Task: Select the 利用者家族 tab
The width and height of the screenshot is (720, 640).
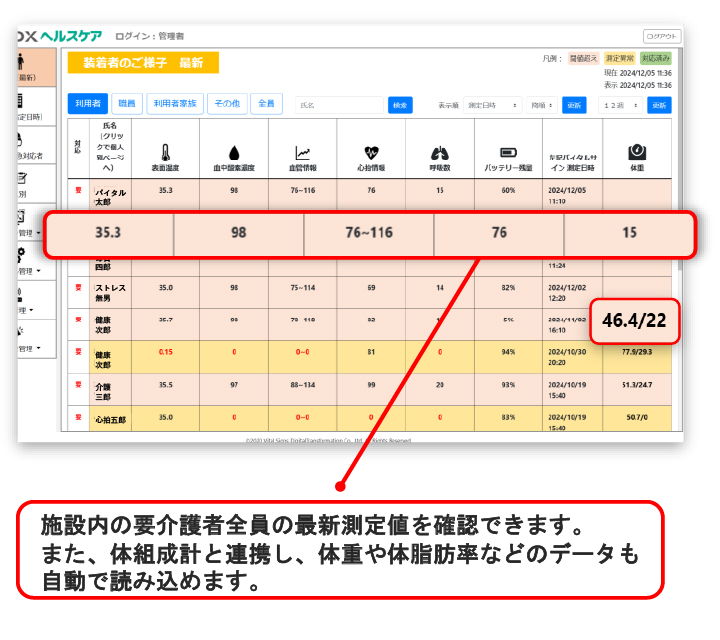Action: coord(176,104)
